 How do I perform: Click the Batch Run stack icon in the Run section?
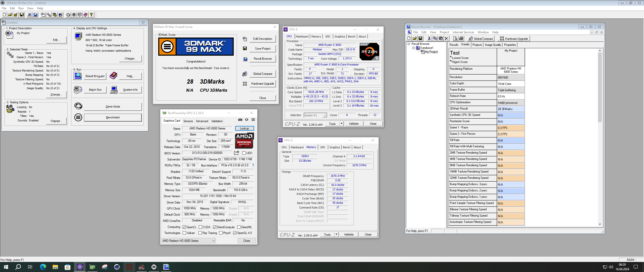pos(78,90)
